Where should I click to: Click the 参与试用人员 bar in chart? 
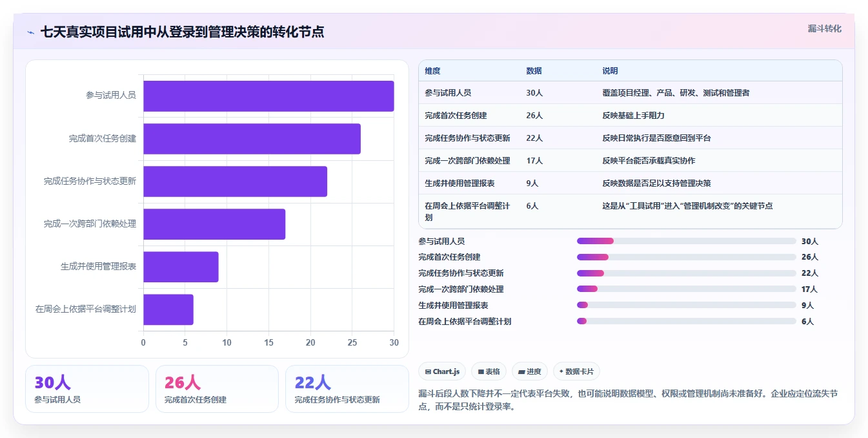point(268,96)
